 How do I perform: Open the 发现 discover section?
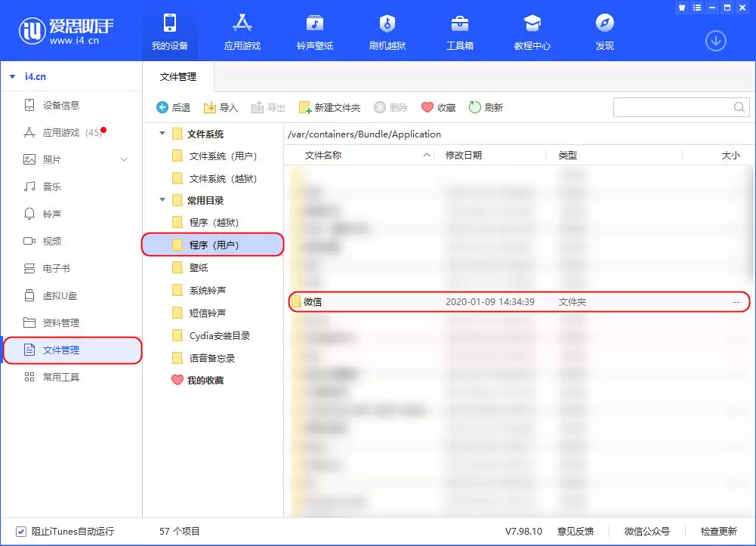605,32
